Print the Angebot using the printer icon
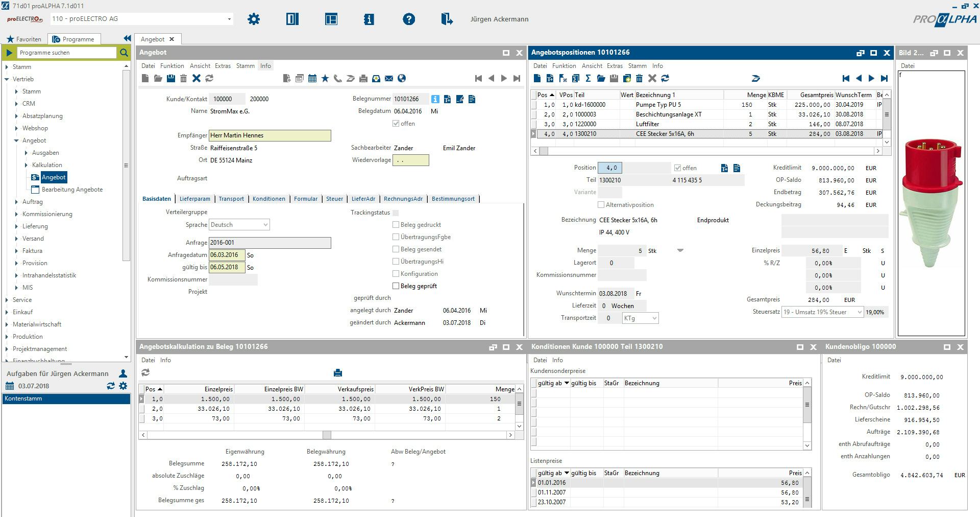The width and height of the screenshot is (980, 517). (363, 78)
